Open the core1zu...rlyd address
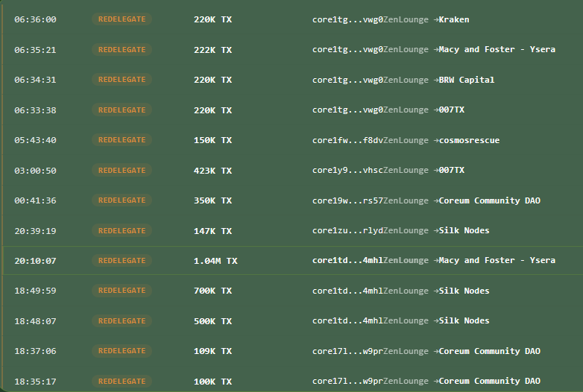 [x=347, y=230]
